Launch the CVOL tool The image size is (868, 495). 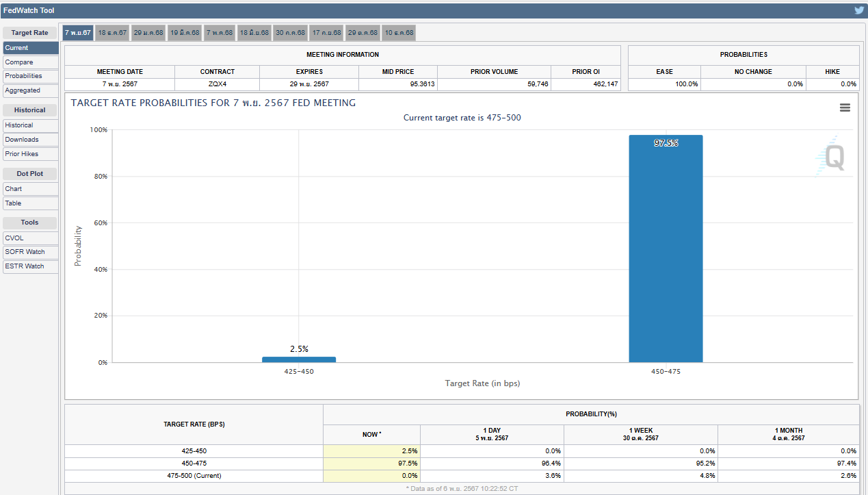(31, 238)
